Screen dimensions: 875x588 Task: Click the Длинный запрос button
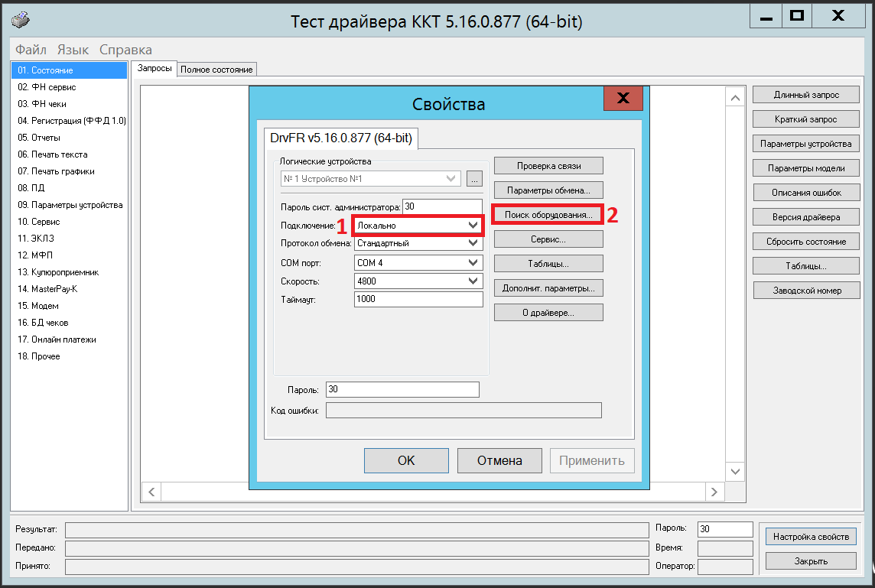pyautogui.click(x=806, y=95)
